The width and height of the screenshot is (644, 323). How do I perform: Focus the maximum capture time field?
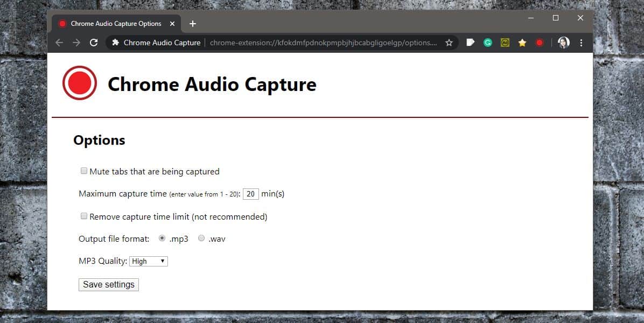[x=251, y=194]
